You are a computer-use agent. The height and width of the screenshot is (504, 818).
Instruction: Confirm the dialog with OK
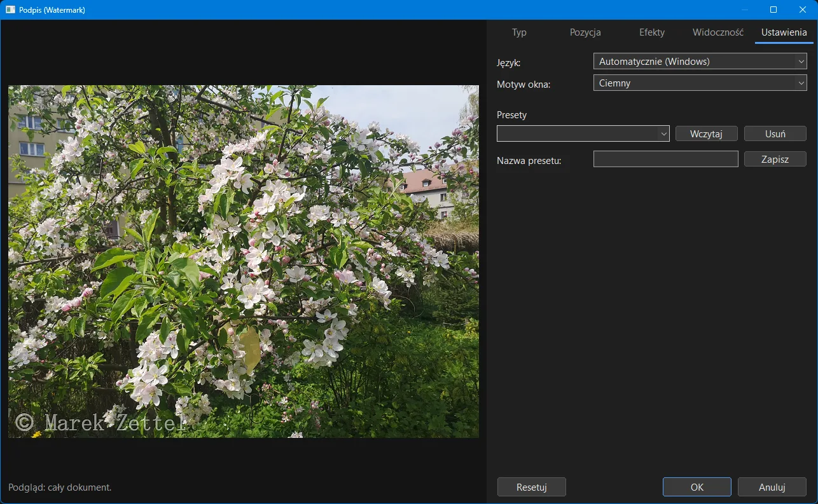coord(697,487)
